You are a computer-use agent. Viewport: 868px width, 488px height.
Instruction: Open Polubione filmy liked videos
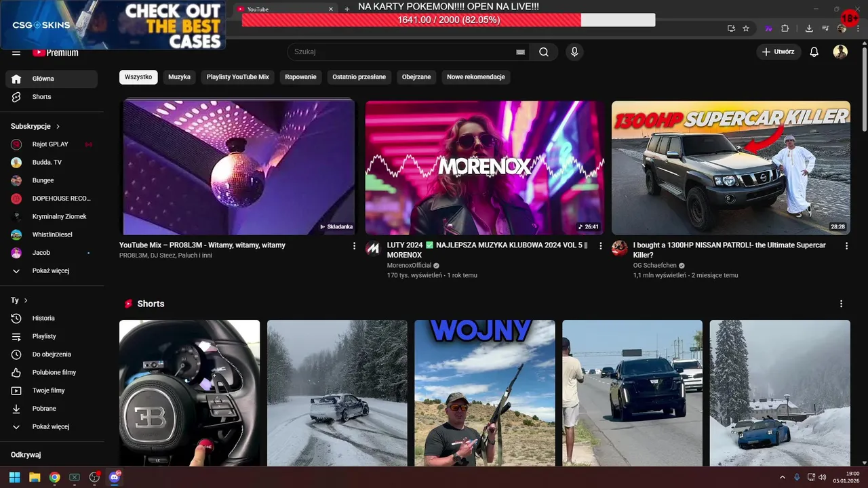[52, 373]
